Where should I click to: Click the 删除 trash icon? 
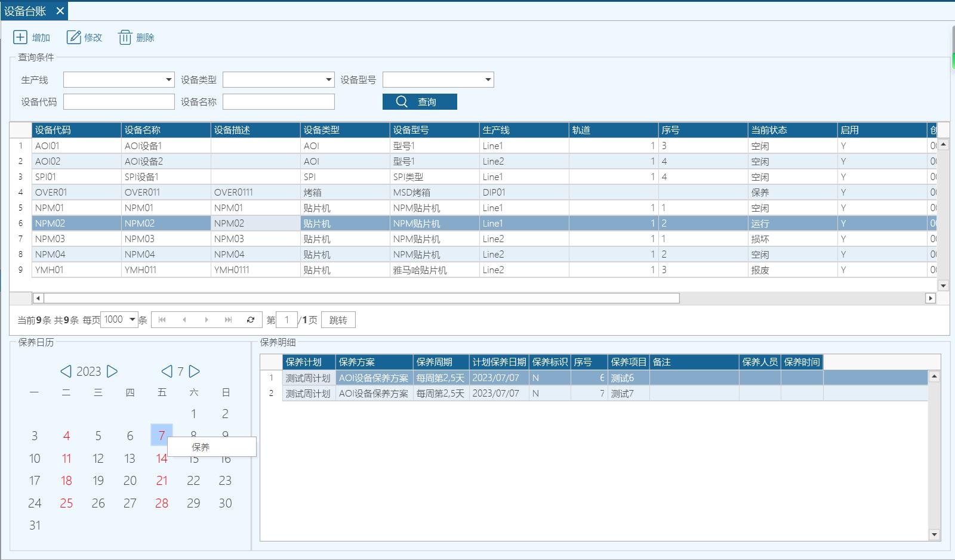click(x=125, y=38)
